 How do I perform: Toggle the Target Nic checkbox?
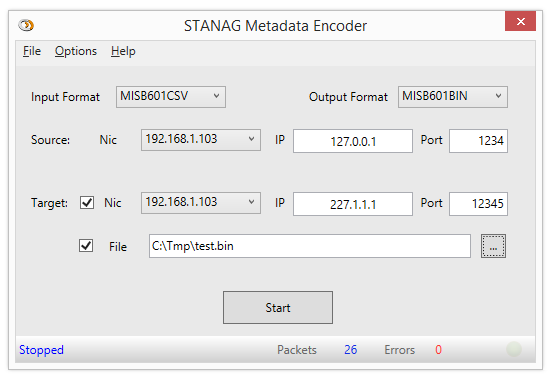click(x=87, y=203)
